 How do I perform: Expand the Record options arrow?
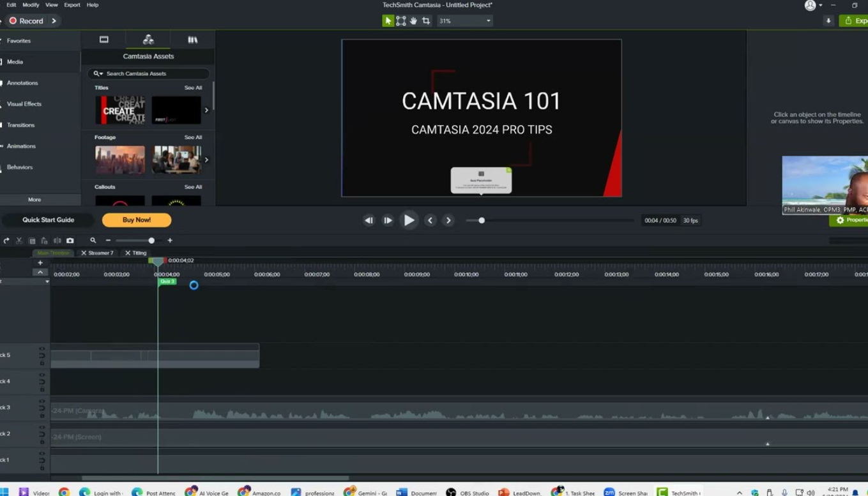click(54, 21)
